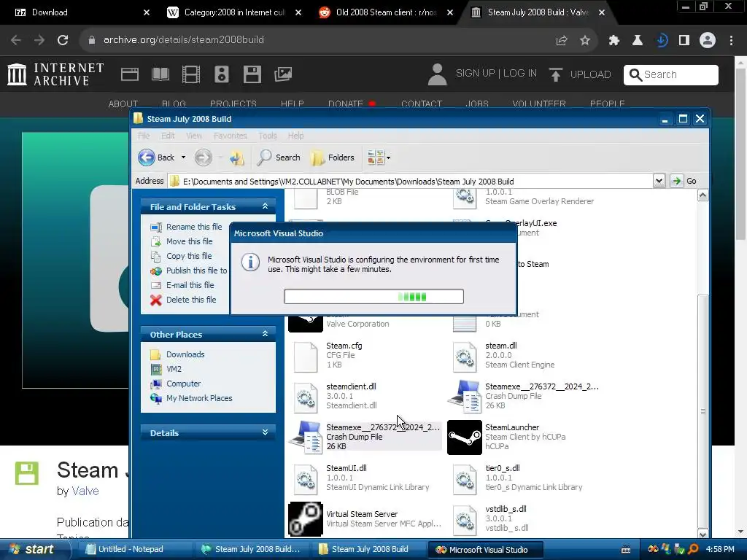
Task: Click the user avatar icon beside Sign Up
Action: 437,74
